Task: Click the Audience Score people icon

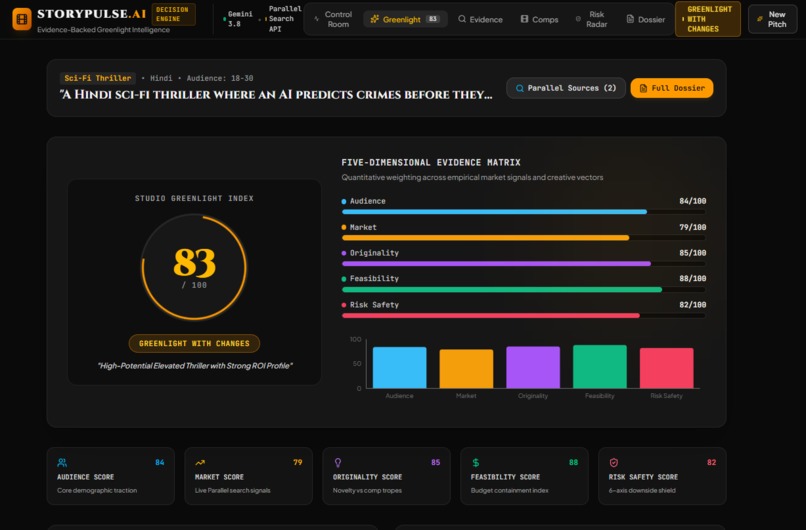Action: coord(62,463)
